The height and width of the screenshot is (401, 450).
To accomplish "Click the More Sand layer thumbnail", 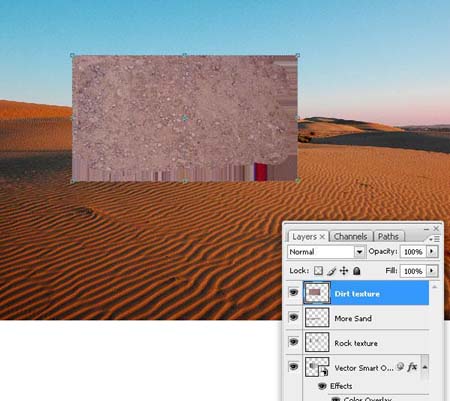I will 317,317.
